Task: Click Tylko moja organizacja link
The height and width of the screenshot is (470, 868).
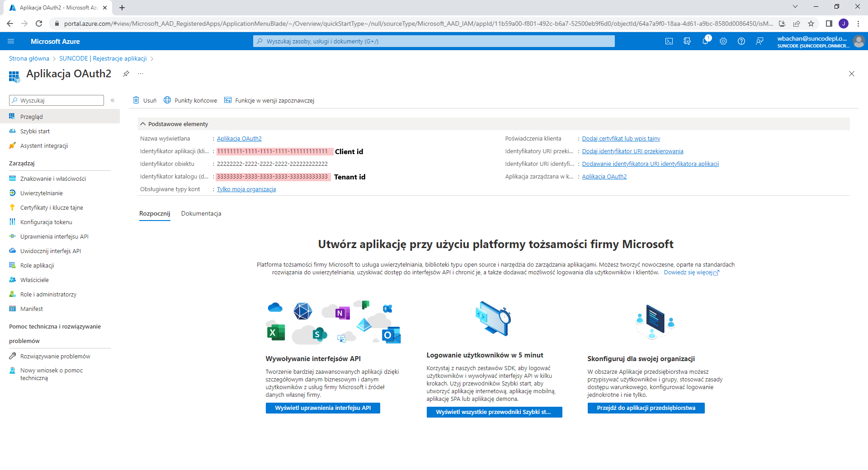Action: point(246,189)
